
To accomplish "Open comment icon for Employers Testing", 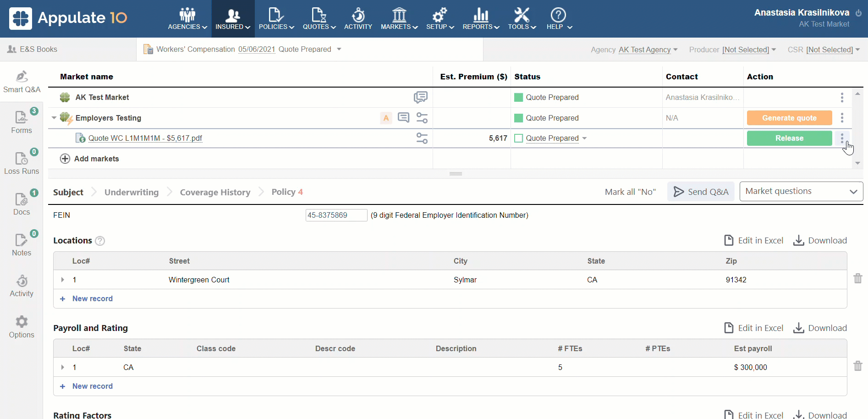I will tap(403, 118).
